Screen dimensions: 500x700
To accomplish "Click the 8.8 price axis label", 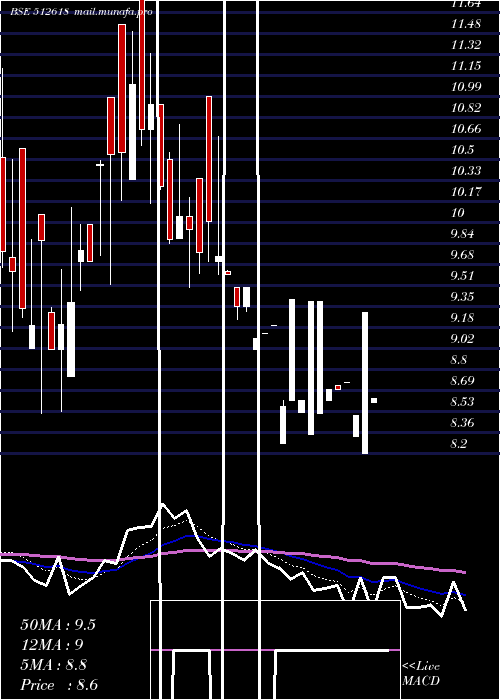I will point(459,359).
